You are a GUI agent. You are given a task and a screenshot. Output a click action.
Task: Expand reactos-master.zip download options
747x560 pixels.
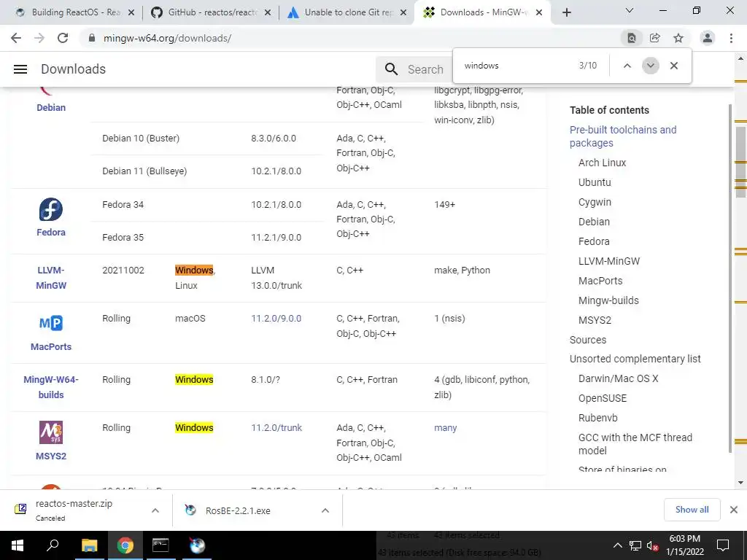coord(155,510)
